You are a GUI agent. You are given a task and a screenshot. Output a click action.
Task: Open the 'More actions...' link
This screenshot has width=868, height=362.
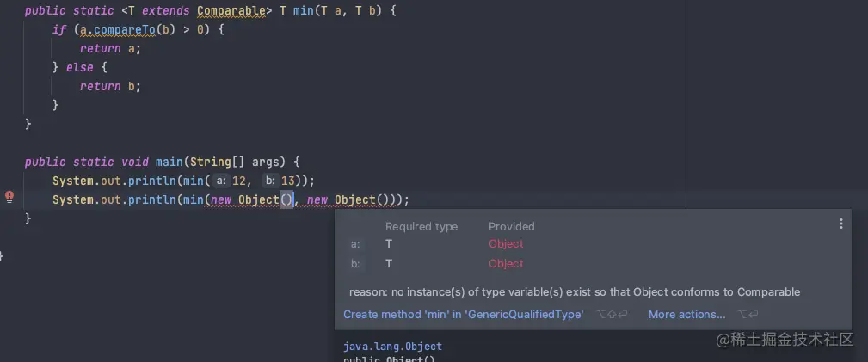(x=687, y=315)
